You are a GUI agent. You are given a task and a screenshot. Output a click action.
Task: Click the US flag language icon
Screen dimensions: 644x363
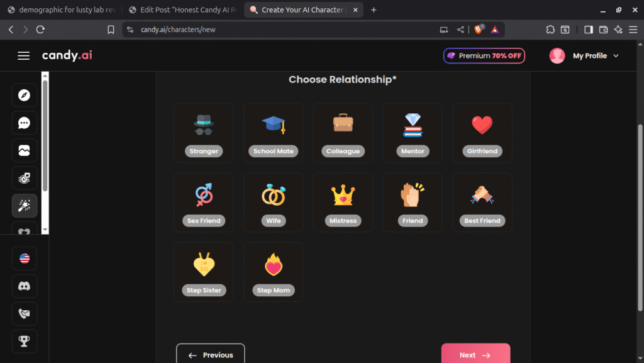[25, 259]
